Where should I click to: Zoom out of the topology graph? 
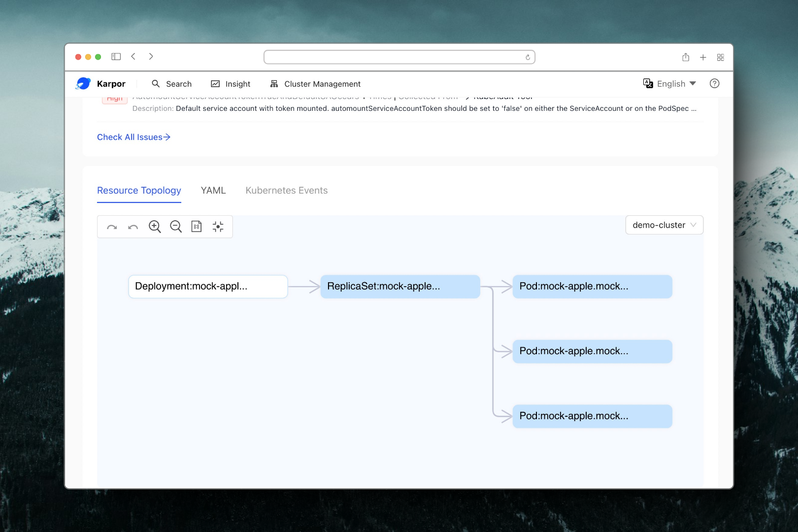point(176,227)
